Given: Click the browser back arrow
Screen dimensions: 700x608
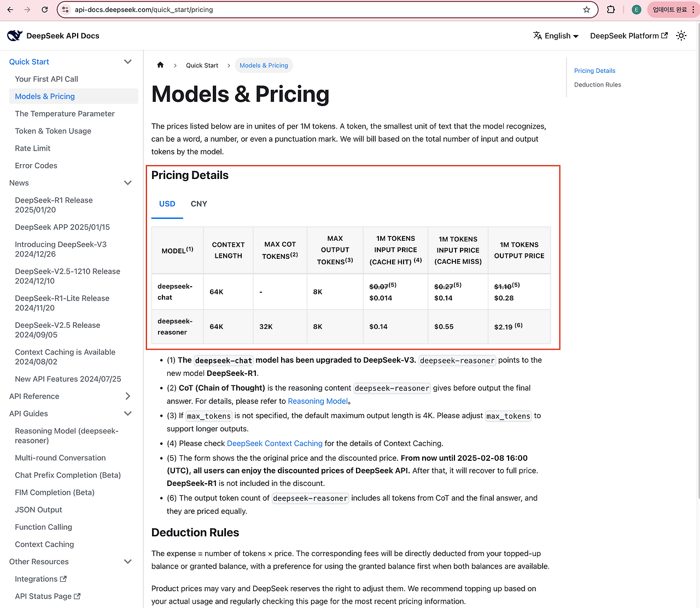Looking at the screenshot, I should pos(10,10).
